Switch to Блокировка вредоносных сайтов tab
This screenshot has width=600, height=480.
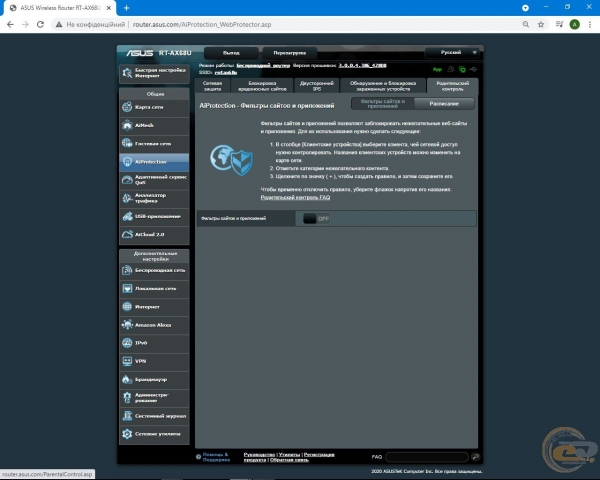[262, 86]
